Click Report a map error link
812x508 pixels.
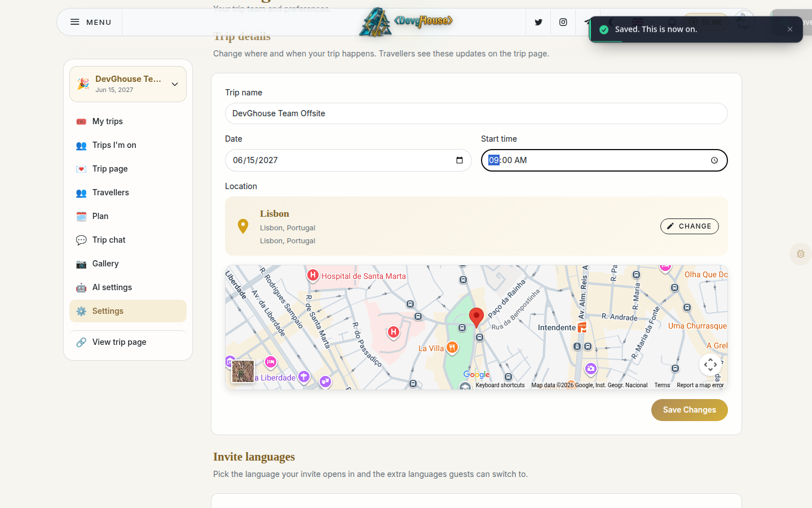[x=700, y=386]
